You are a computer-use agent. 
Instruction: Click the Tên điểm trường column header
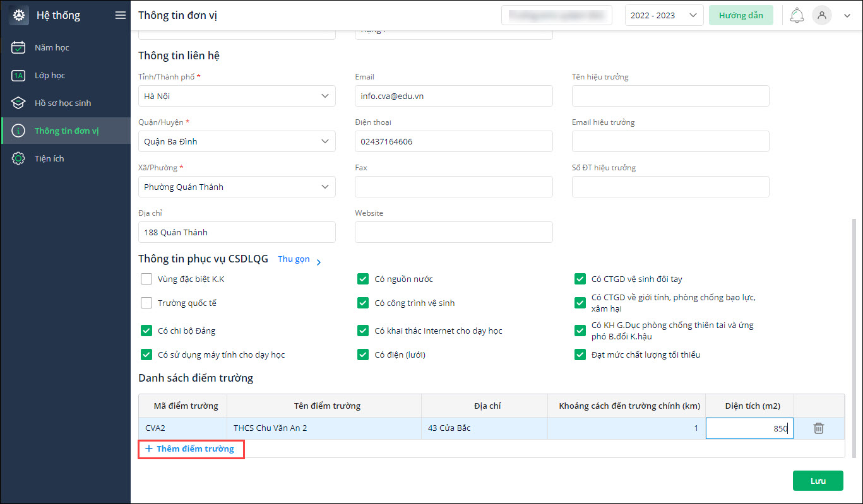[324, 406]
